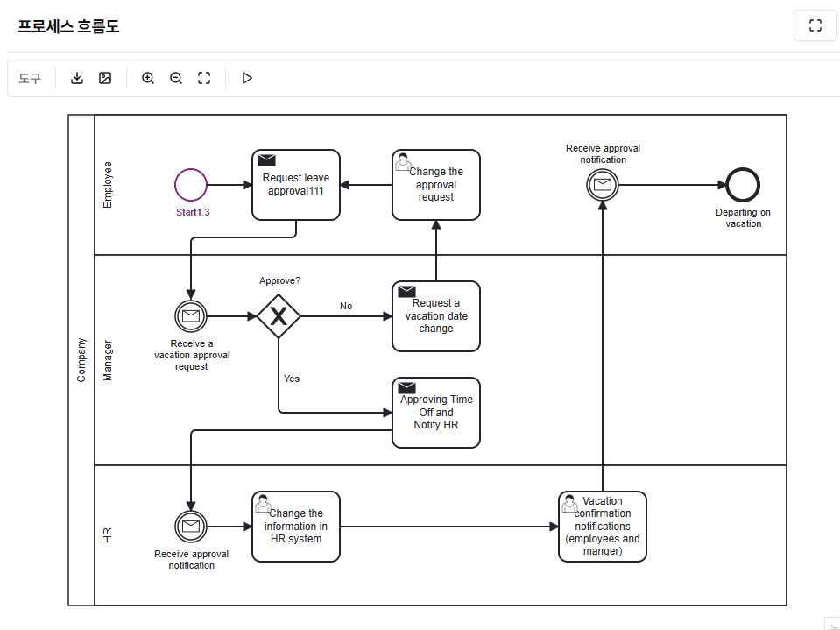Image resolution: width=840 pixels, height=630 pixels.
Task: Select the 'Approve?' exclusive gateway
Action: click(279, 316)
